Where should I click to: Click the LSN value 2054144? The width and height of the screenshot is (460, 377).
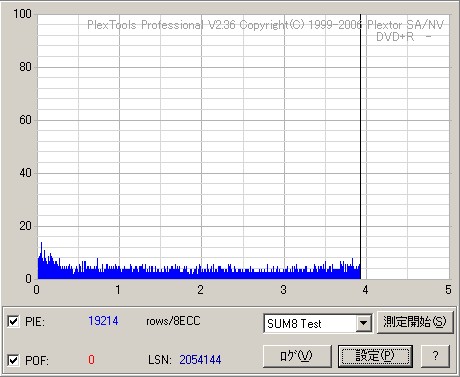(x=200, y=360)
